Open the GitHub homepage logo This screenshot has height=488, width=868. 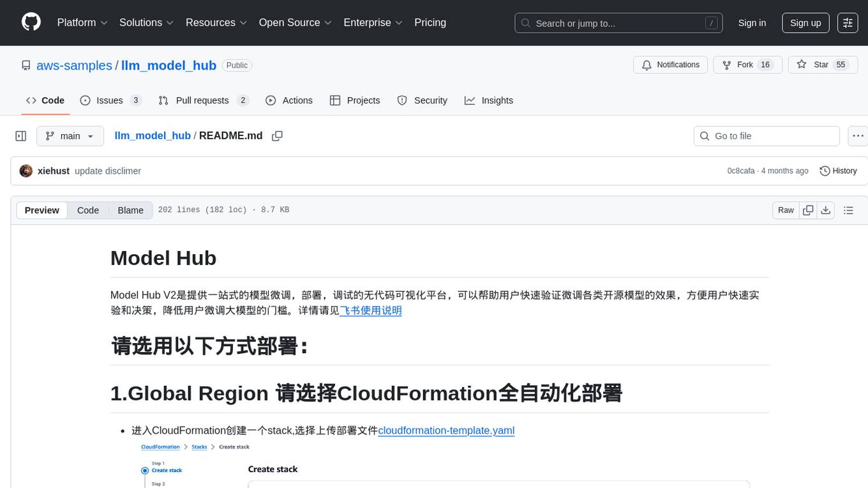[x=31, y=22]
